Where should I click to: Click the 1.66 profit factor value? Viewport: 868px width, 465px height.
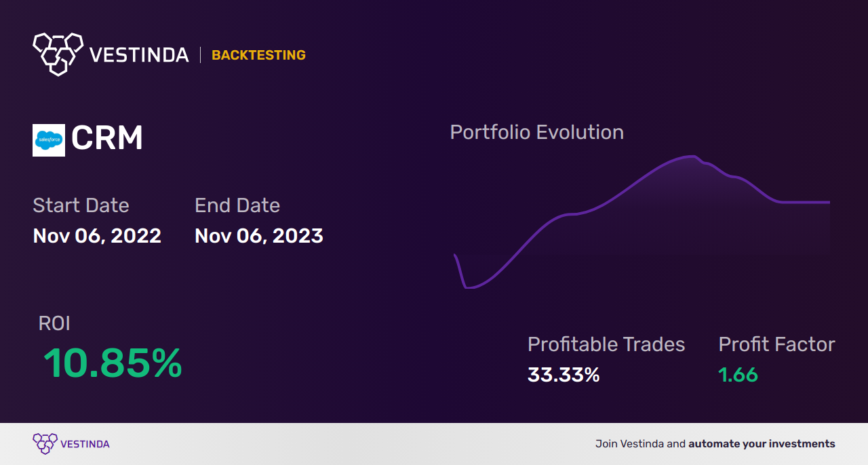(x=738, y=375)
